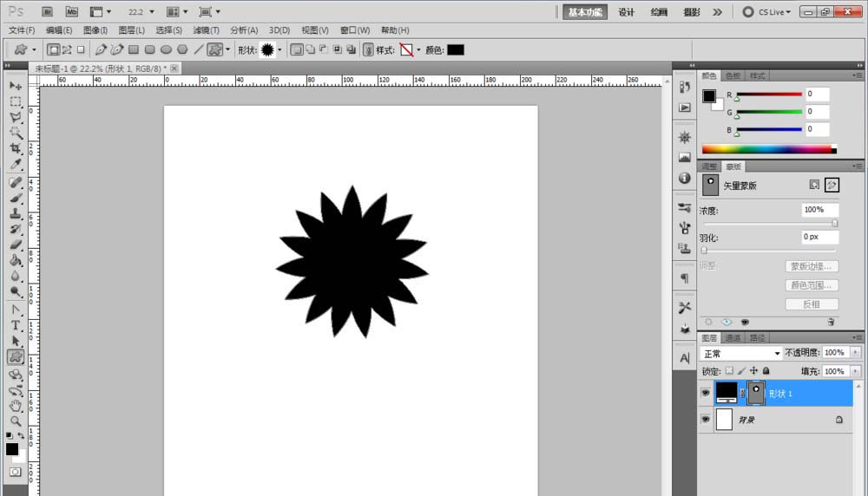Enable Fill Pixels mode
The height and width of the screenshot is (496, 868).
click(x=81, y=49)
